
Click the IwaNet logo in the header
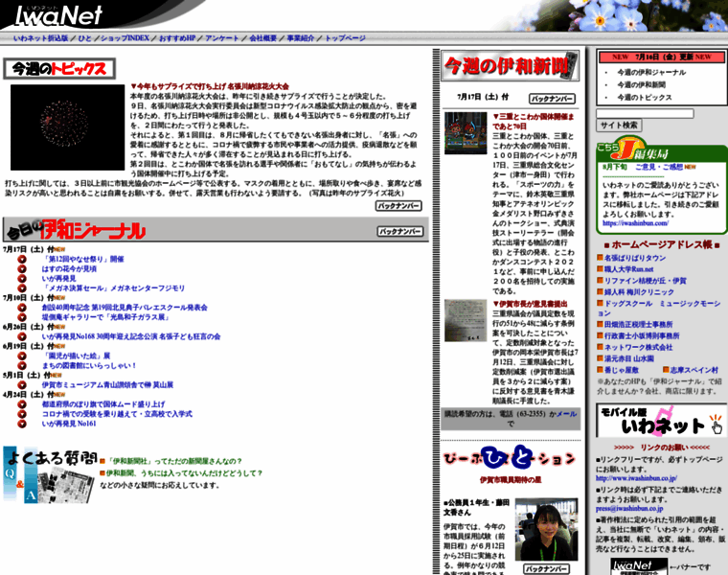[58, 15]
